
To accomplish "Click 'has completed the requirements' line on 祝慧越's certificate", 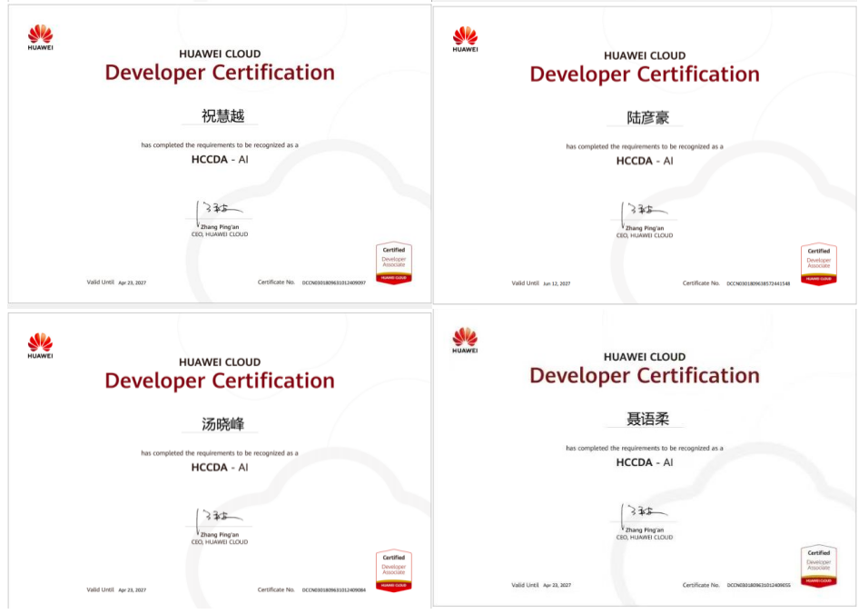I will coord(220,145).
